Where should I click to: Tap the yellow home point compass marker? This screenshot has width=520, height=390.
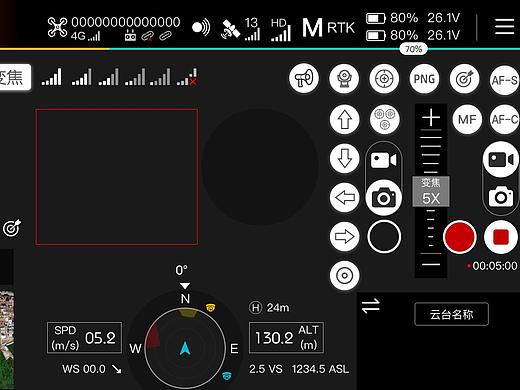tap(210, 308)
